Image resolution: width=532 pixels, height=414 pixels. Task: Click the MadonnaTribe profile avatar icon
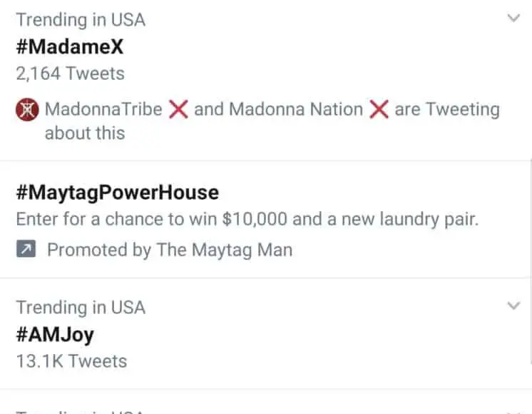click(x=26, y=110)
